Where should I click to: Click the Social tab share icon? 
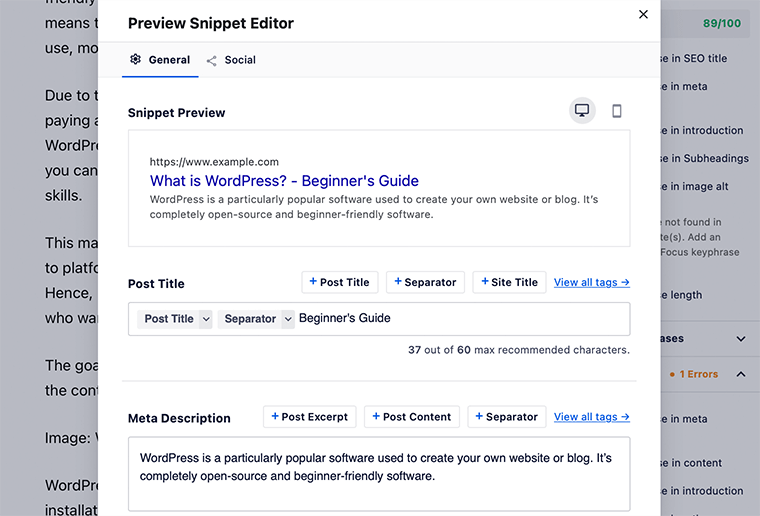click(x=212, y=61)
